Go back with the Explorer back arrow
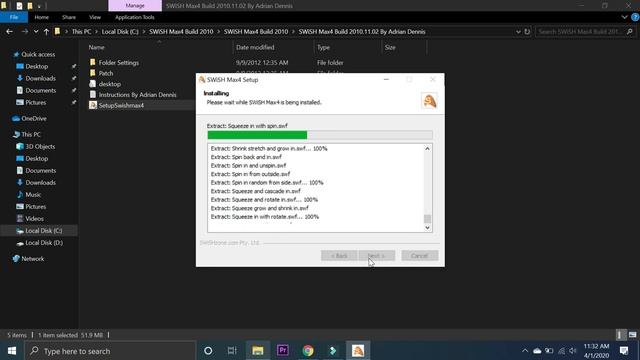 coord(9,31)
